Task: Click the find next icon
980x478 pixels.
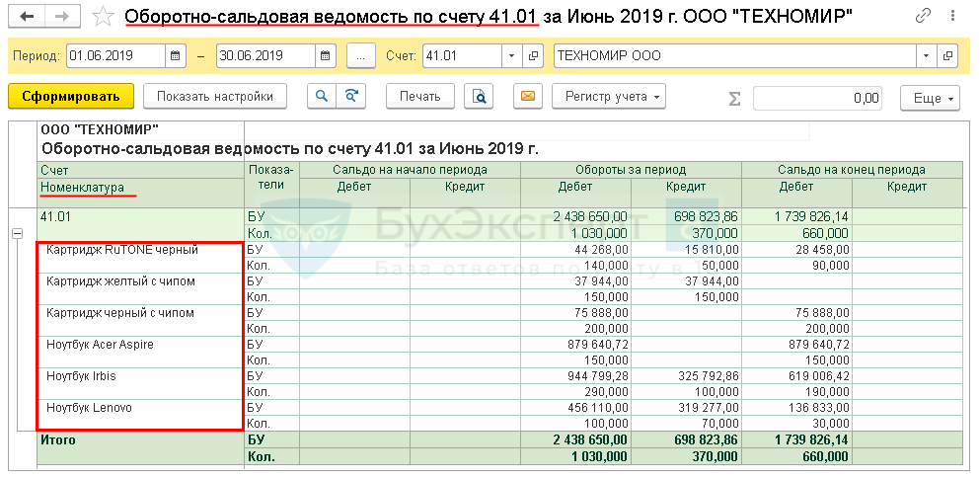Action: click(350, 97)
